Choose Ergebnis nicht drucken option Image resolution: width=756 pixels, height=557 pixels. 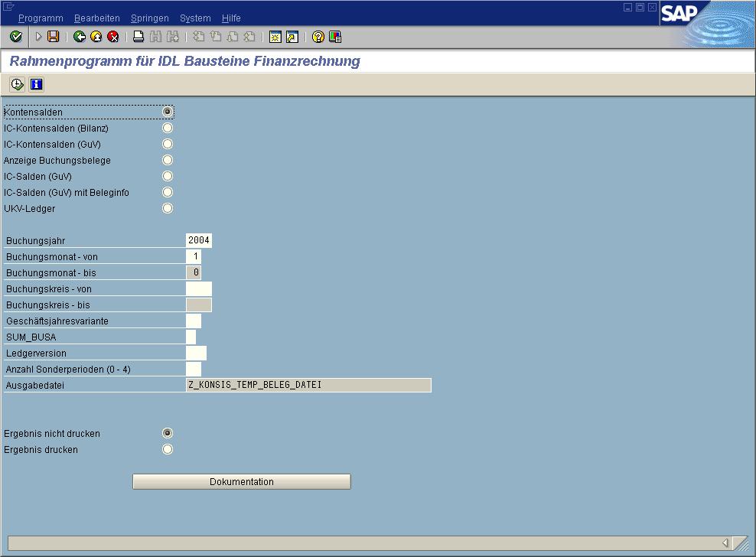tap(168, 433)
